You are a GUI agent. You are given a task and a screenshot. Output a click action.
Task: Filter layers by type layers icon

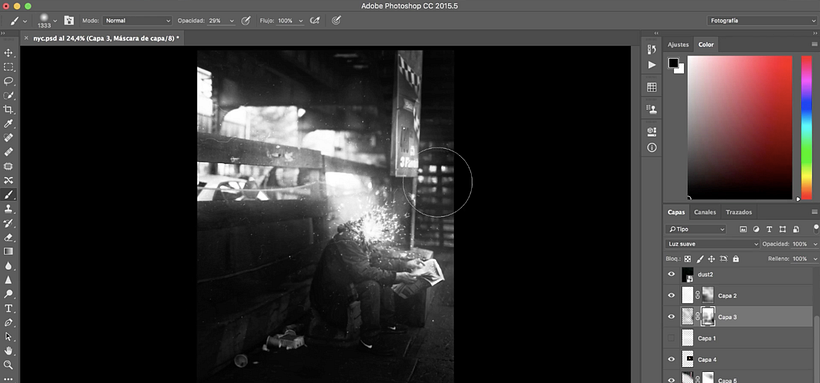(769, 229)
